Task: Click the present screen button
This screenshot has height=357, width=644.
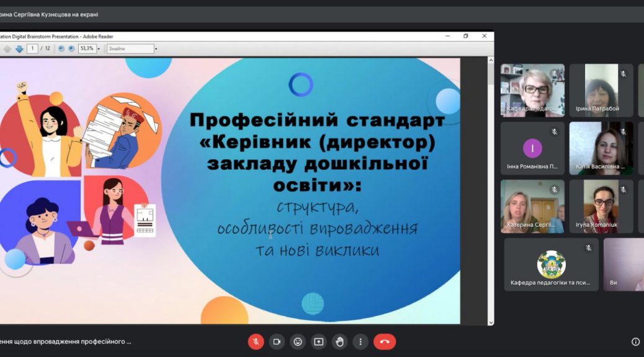Action: click(319, 342)
